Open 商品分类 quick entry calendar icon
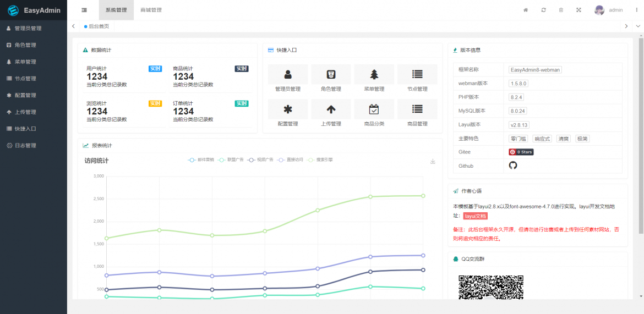 pos(374,109)
